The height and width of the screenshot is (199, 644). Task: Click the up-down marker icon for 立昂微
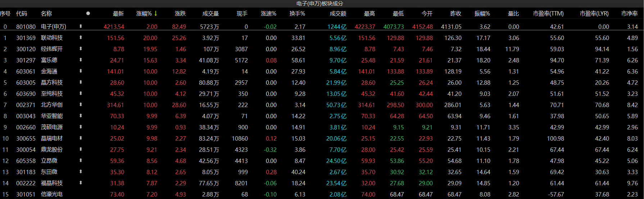(81, 160)
